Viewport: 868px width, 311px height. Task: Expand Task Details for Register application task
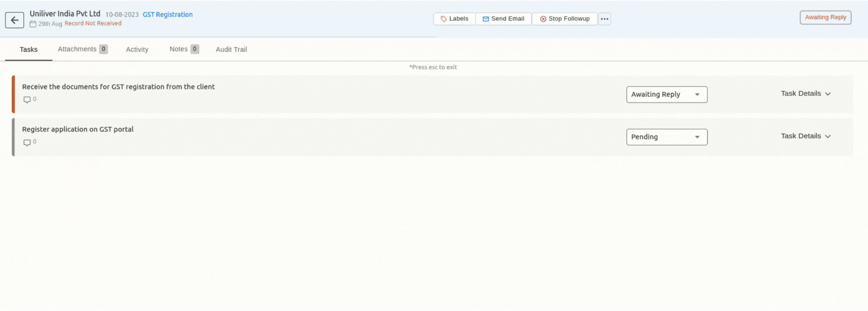pos(805,136)
